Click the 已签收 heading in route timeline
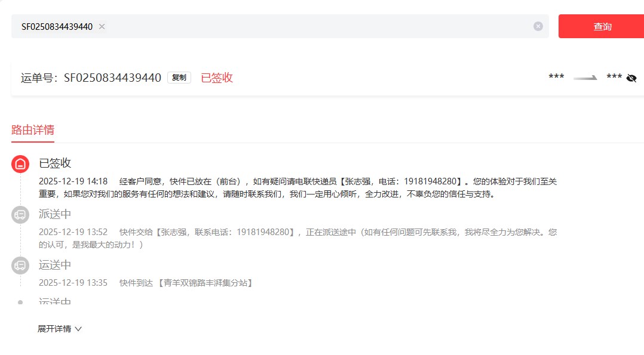Image resolution: width=644 pixels, height=355 pixels. 55,163
